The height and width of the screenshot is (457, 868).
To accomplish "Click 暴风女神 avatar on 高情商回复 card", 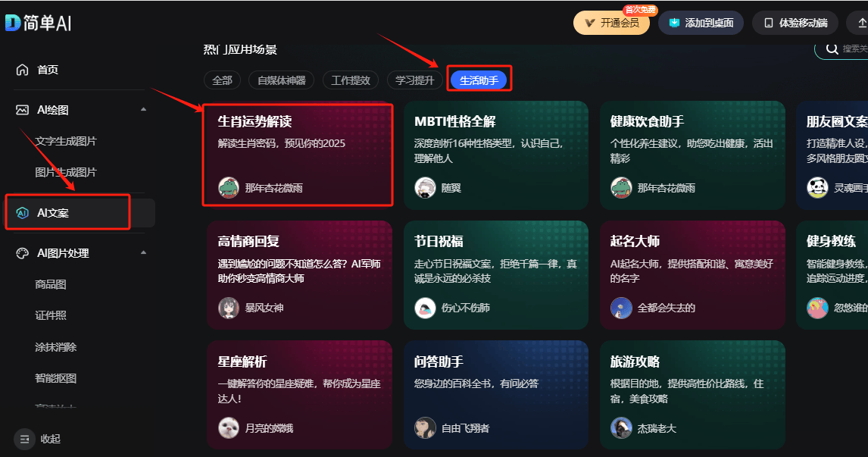I will coord(229,308).
